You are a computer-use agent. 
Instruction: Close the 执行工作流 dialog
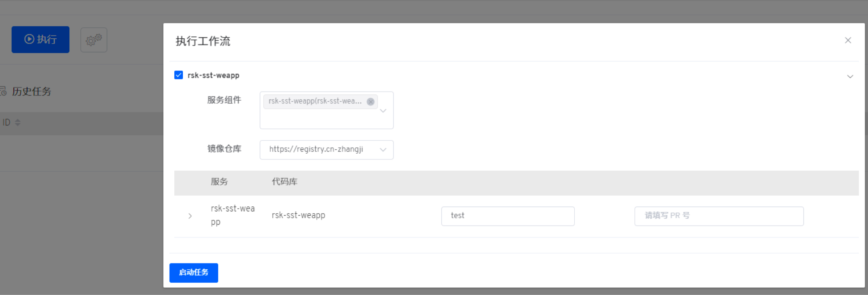(848, 40)
